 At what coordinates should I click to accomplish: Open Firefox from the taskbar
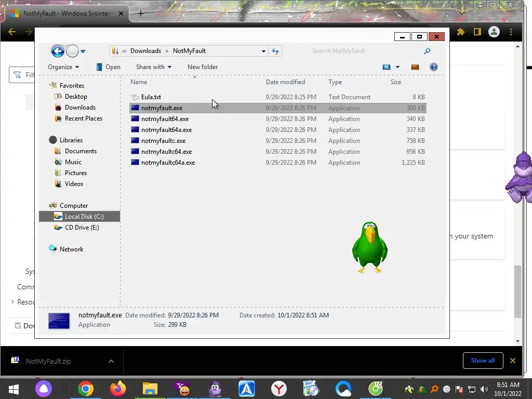click(118, 389)
